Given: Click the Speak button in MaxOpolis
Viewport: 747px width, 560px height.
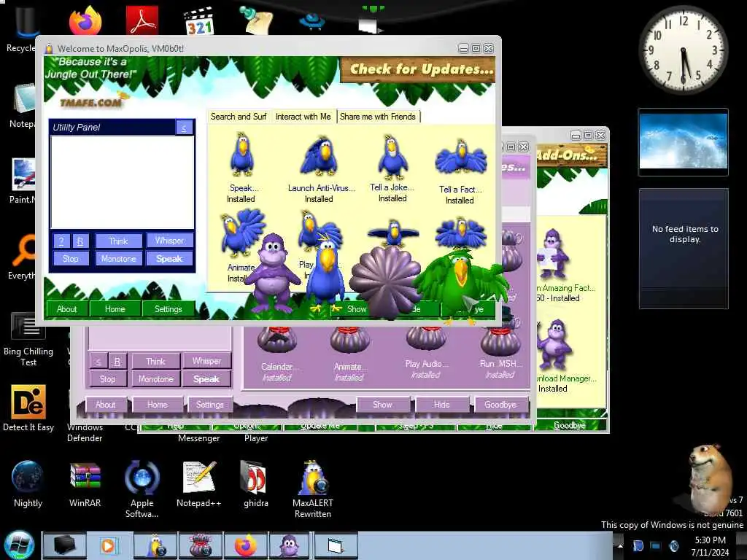Looking at the screenshot, I should [x=169, y=259].
